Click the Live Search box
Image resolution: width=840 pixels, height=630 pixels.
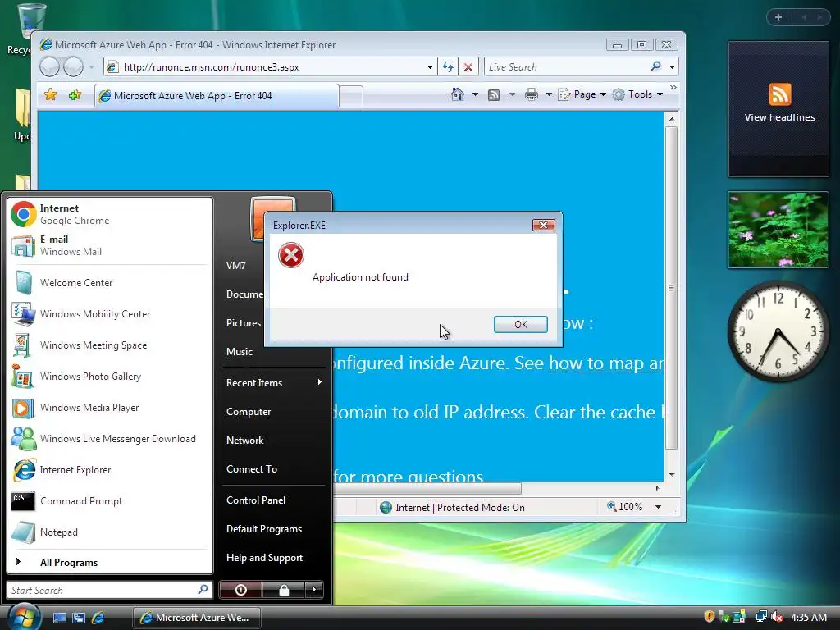point(567,67)
